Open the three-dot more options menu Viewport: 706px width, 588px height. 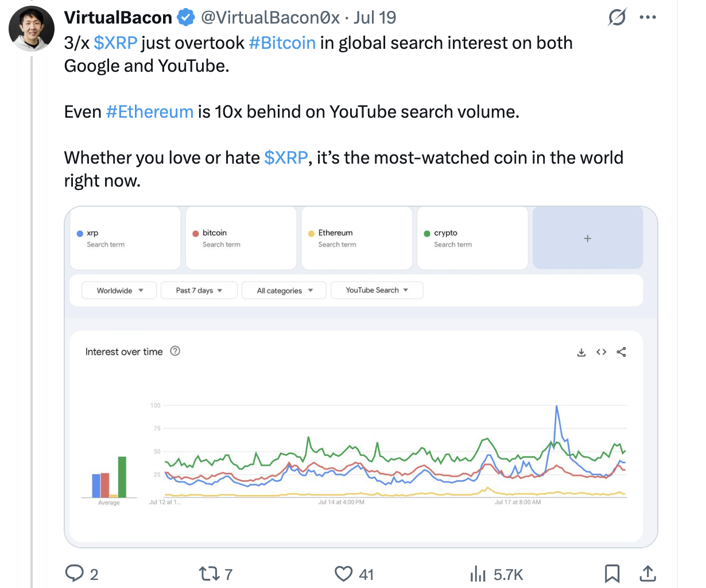(x=647, y=17)
